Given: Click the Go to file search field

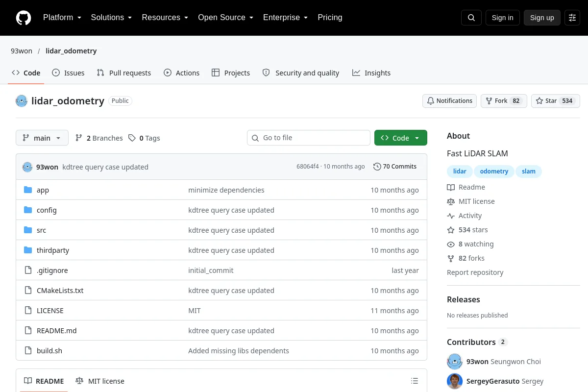Looking at the screenshot, I should pos(309,138).
